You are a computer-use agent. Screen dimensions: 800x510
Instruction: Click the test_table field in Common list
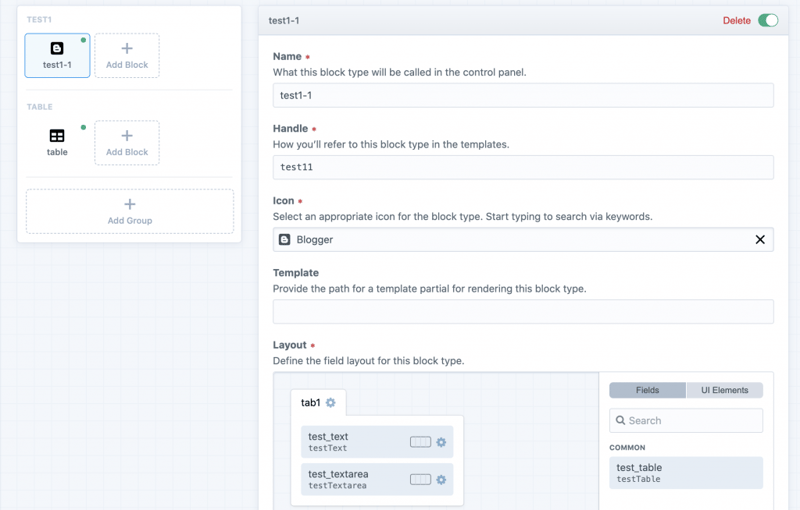click(686, 473)
